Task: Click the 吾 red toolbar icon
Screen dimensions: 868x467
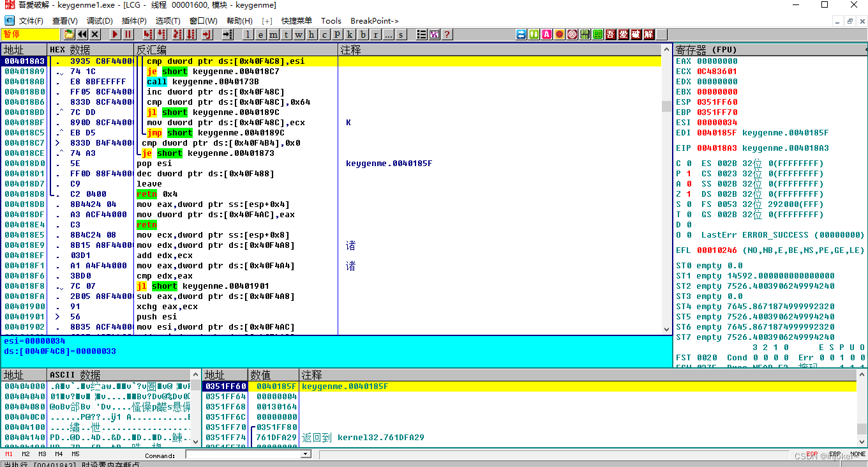Action: 611,34
